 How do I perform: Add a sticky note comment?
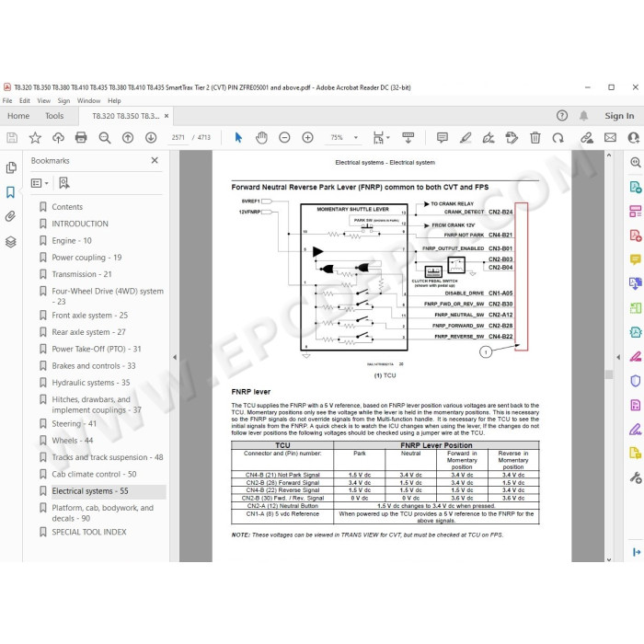click(443, 138)
